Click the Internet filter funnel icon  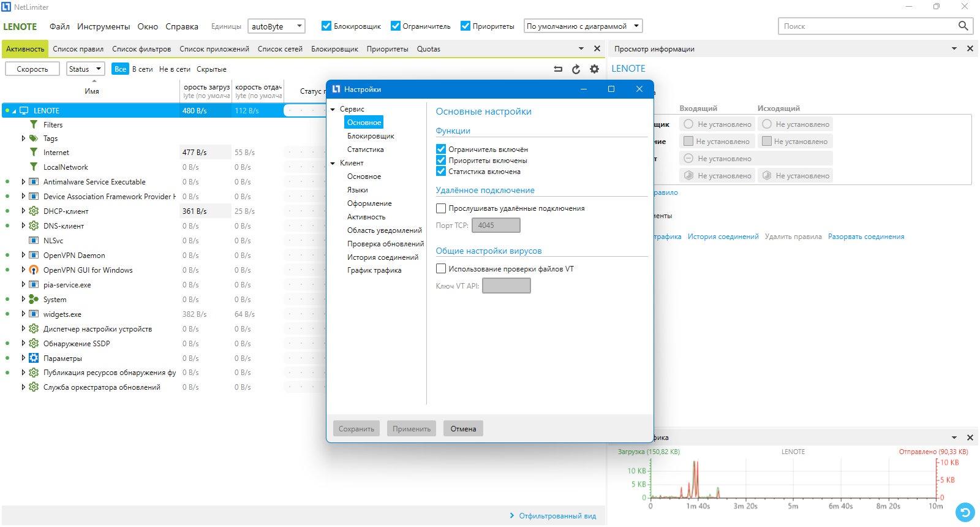pos(34,152)
